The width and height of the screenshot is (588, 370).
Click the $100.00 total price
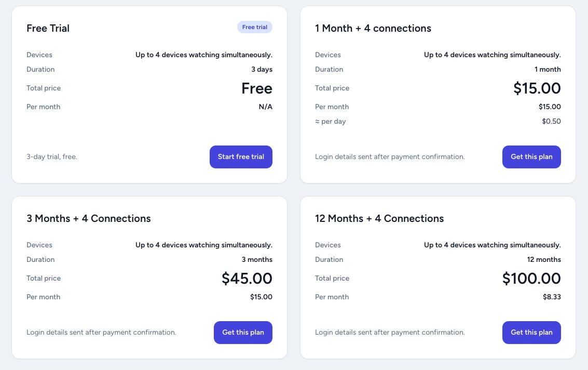point(531,278)
